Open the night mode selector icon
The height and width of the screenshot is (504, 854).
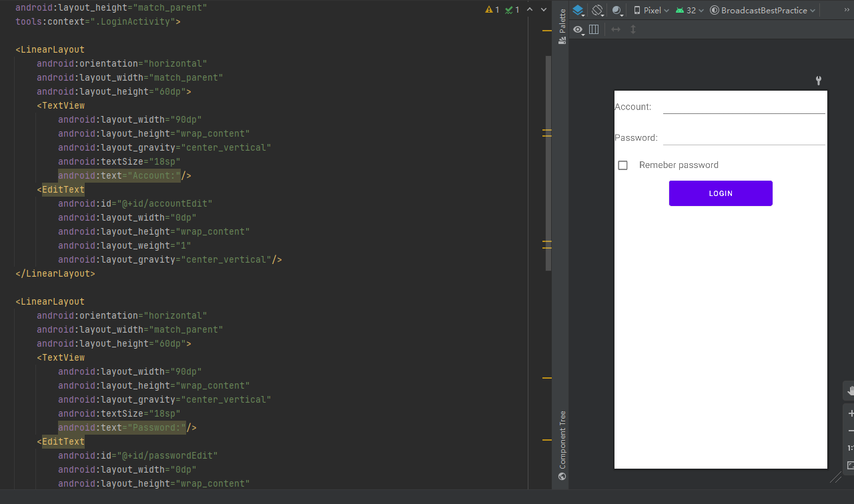click(617, 10)
